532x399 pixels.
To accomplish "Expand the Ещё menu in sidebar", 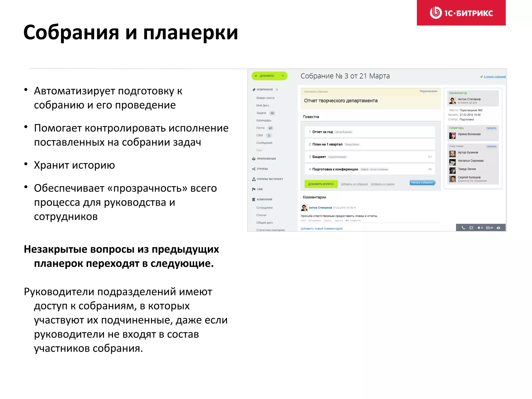I will pyautogui.click(x=260, y=150).
